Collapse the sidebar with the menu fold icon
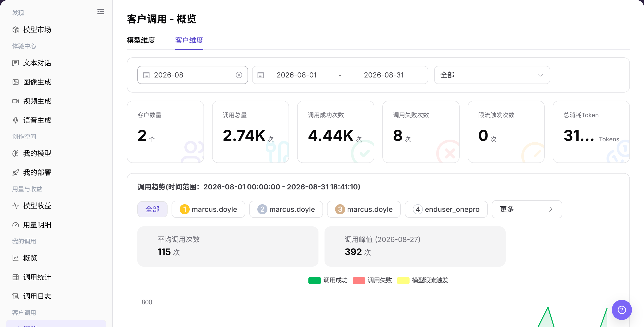 100,12
